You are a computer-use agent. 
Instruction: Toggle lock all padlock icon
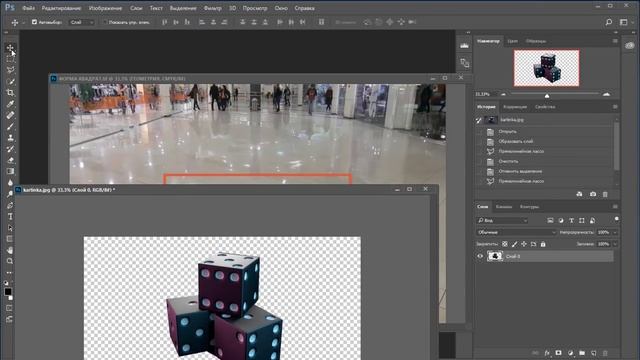543,244
